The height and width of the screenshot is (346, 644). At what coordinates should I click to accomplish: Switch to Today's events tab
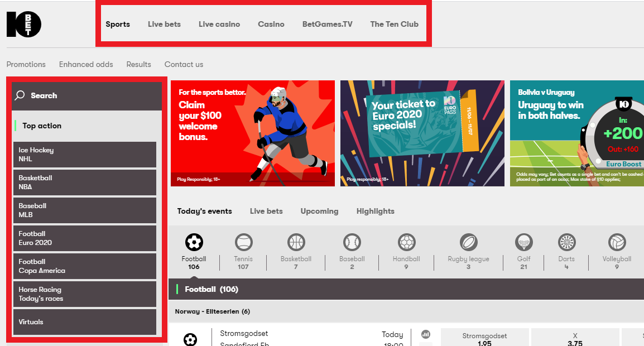click(205, 211)
